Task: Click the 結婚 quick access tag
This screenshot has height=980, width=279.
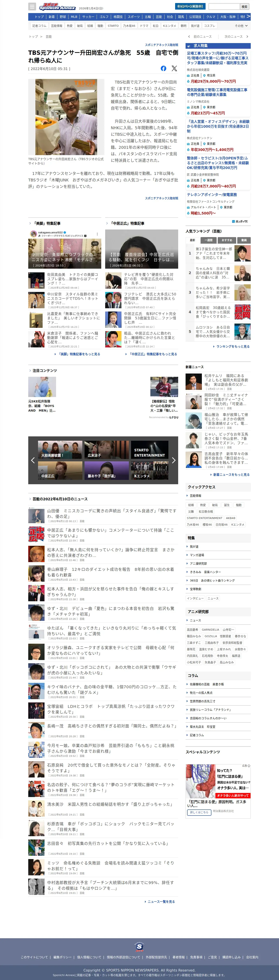Action: coord(191,505)
